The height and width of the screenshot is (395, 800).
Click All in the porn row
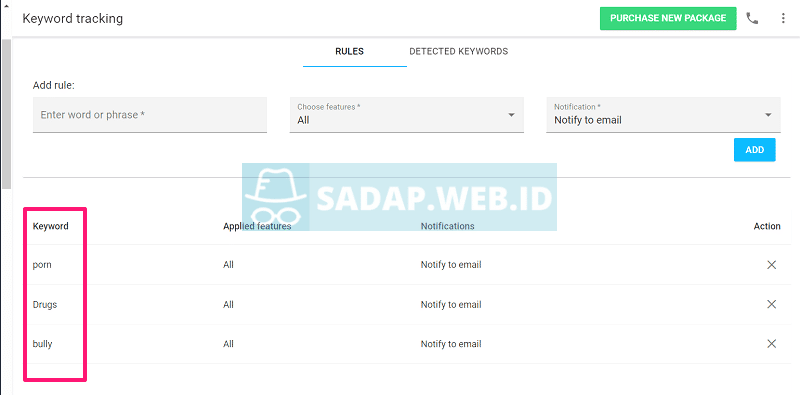(x=228, y=265)
